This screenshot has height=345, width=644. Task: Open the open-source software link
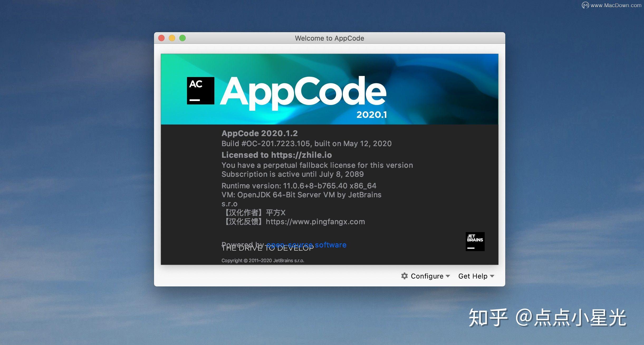click(306, 245)
